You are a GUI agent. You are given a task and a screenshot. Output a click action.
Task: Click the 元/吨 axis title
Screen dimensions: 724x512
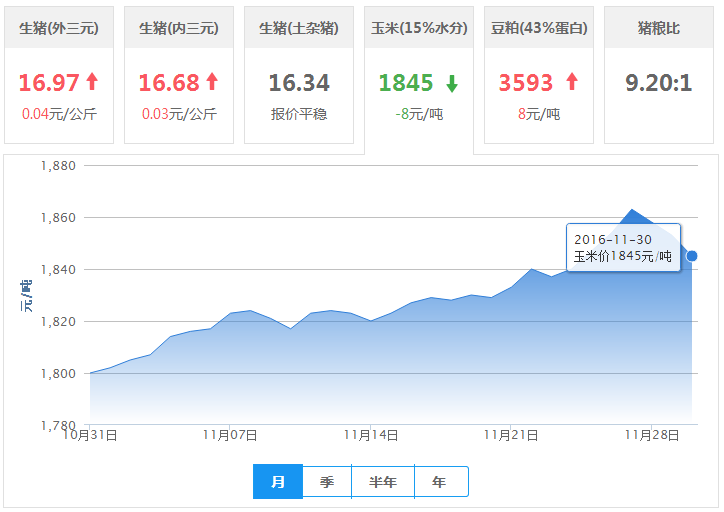[x=26, y=295]
